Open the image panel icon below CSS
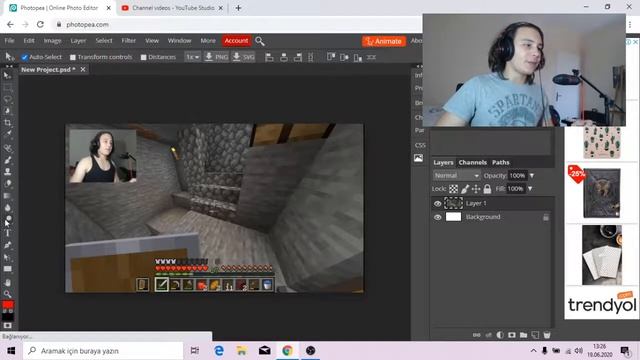This screenshot has height=360, width=640. pos(419,158)
